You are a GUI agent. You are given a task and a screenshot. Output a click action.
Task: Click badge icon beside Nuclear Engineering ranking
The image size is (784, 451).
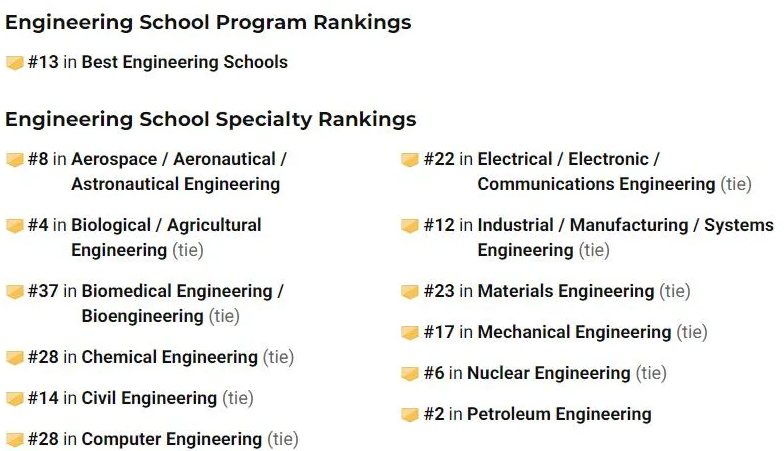(x=410, y=374)
